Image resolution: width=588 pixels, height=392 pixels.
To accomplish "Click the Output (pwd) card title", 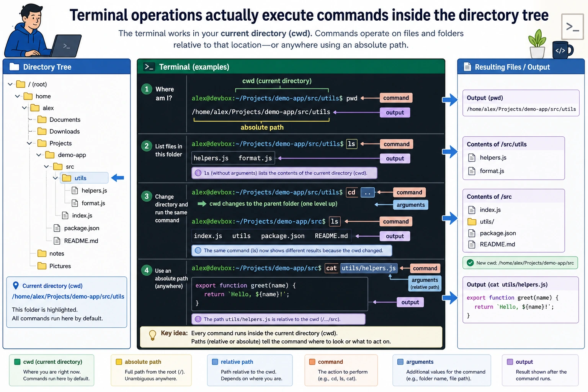I will (485, 98).
